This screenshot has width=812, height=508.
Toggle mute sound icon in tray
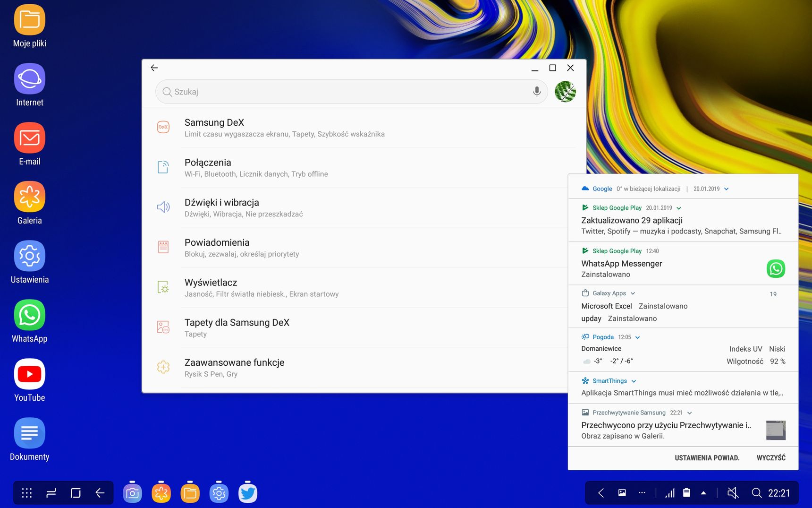pyautogui.click(x=733, y=493)
